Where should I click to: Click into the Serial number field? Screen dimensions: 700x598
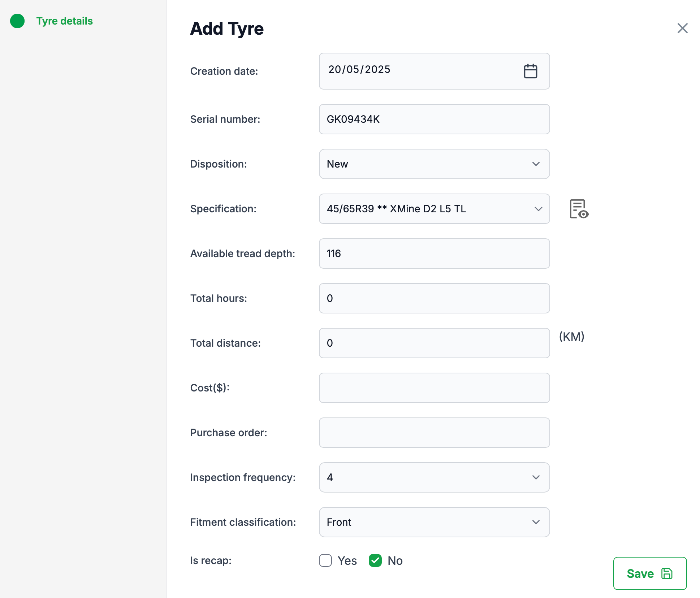434,119
